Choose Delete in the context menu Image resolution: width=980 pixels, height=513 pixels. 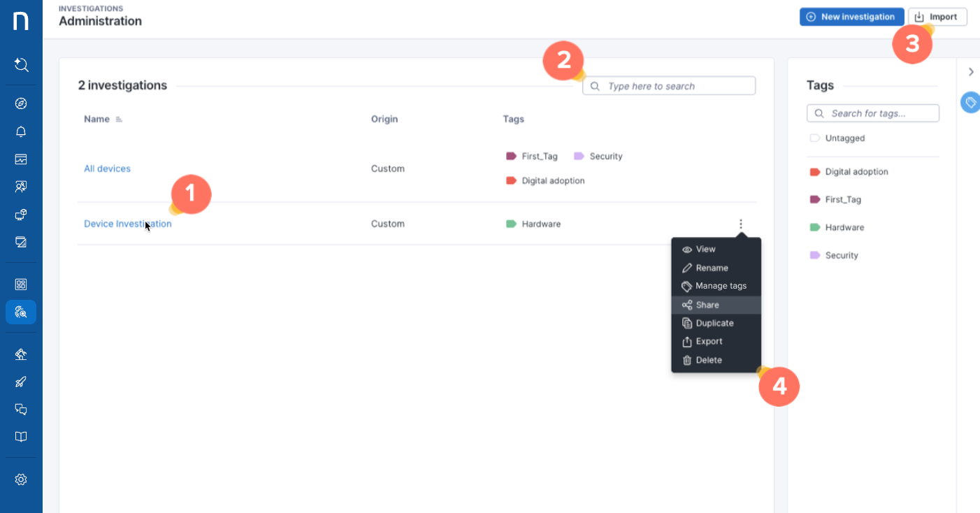708,360
